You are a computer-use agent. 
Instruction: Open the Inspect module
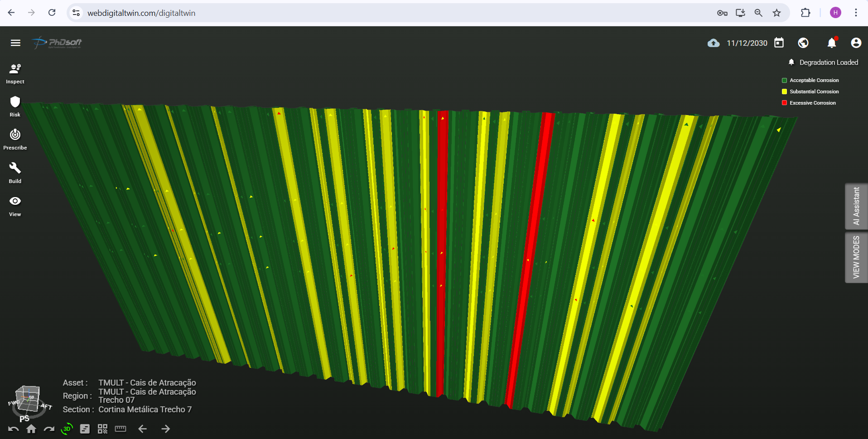tap(15, 74)
